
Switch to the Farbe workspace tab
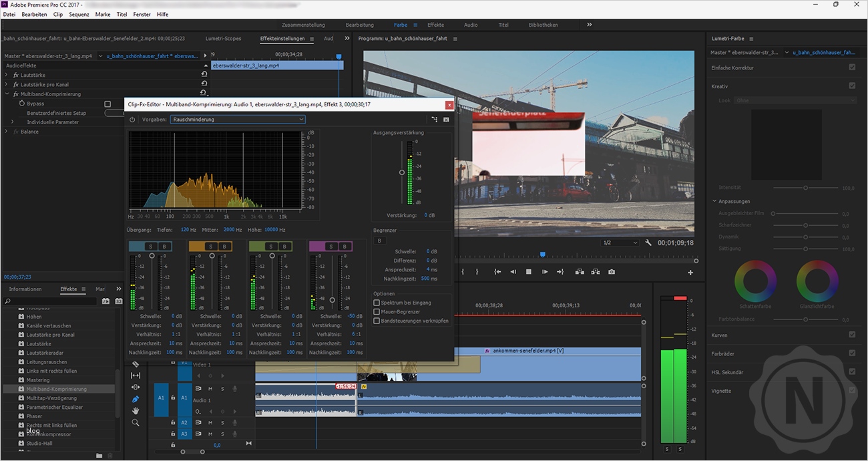(401, 25)
